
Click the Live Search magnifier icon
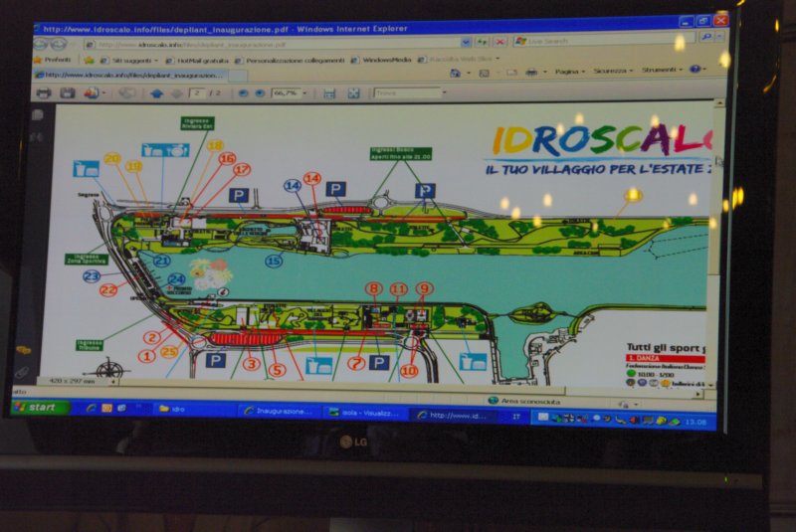(x=705, y=37)
